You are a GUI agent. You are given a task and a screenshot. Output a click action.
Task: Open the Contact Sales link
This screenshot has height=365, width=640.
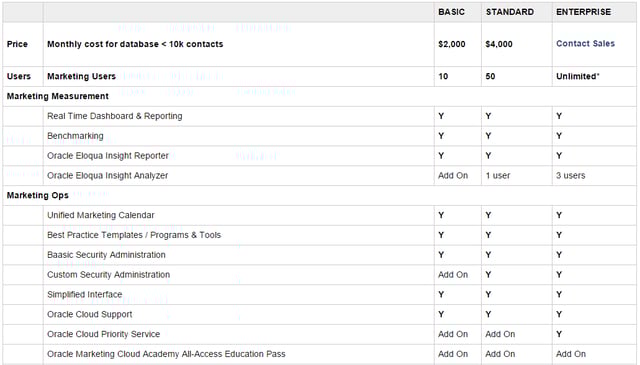tap(585, 44)
